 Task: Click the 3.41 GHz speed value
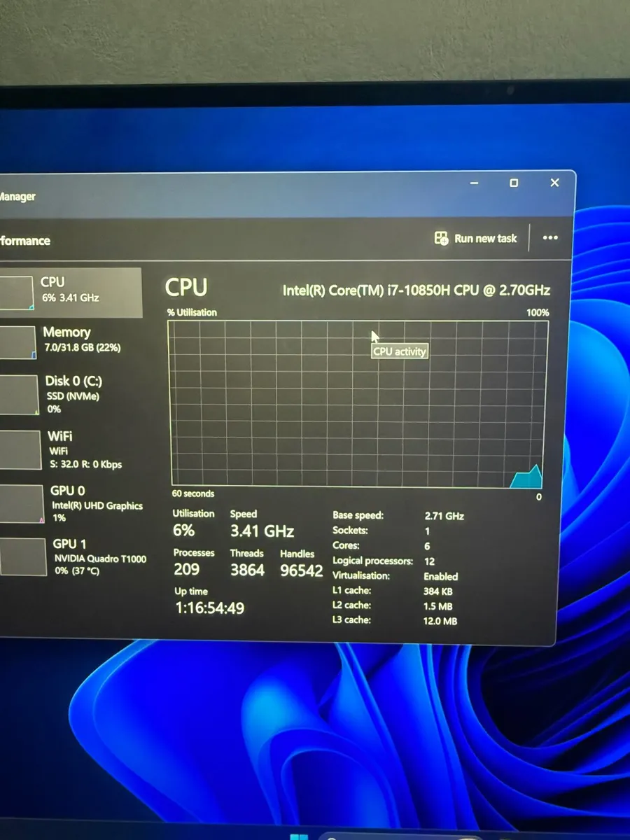pos(262,531)
